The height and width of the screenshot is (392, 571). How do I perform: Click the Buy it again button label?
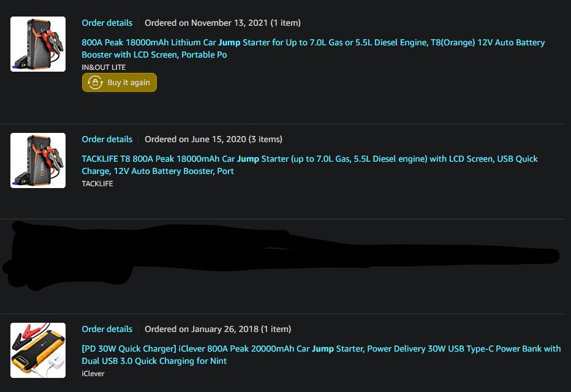click(129, 83)
